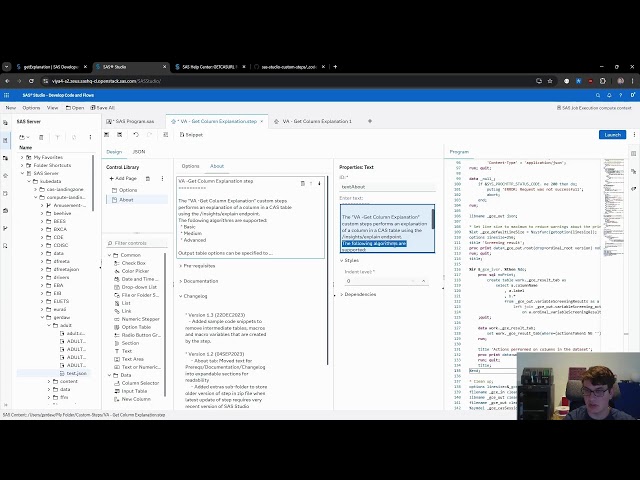Click the ID field containing textAbout
640x480 pixels.
click(x=387, y=187)
